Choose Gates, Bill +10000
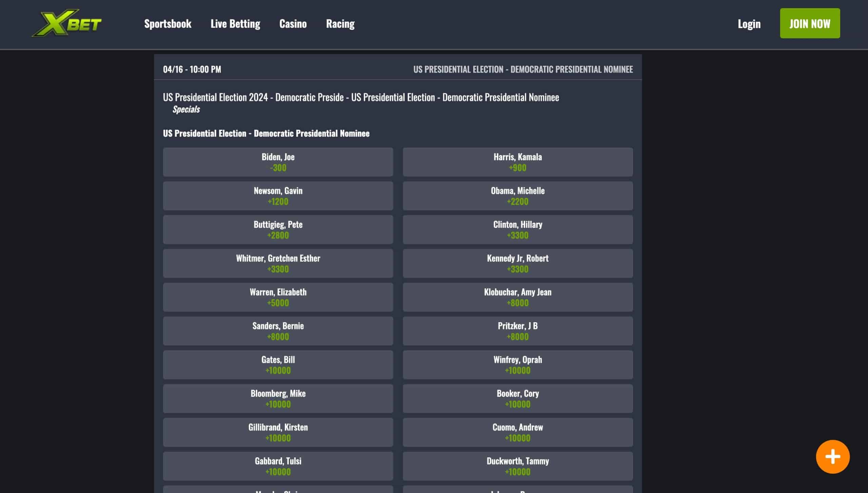 click(x=278, y=365)
